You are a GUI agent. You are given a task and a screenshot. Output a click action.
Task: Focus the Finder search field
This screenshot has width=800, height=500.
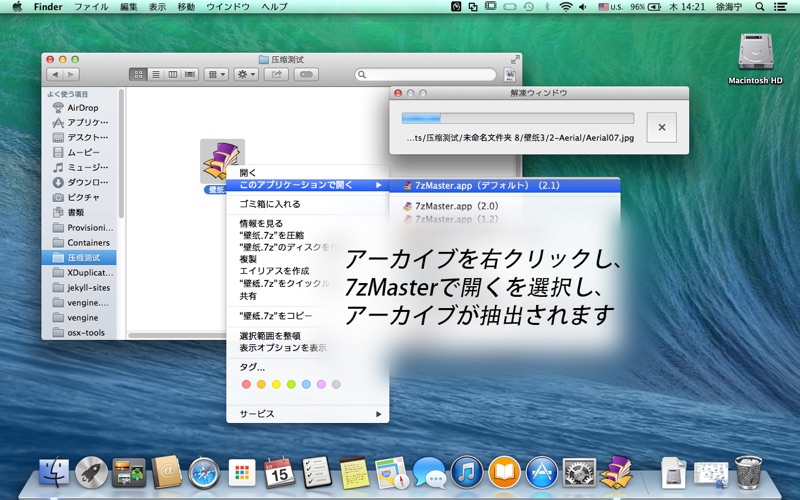426,74
